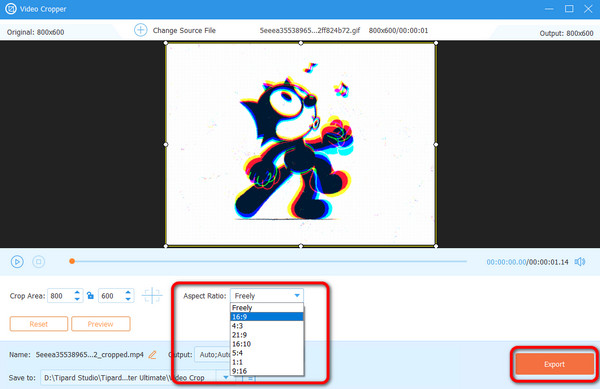The image size is (600, 389).
Task: Click the bottom-left crop handle
Action: (166, 246)
